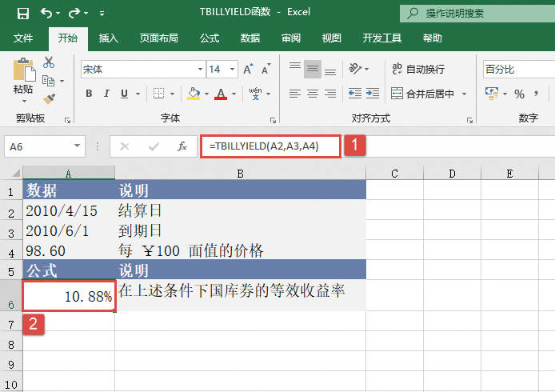Click Insert Function fx icon
The height and width of the screenshot is (392, 555).
[182, 146]
